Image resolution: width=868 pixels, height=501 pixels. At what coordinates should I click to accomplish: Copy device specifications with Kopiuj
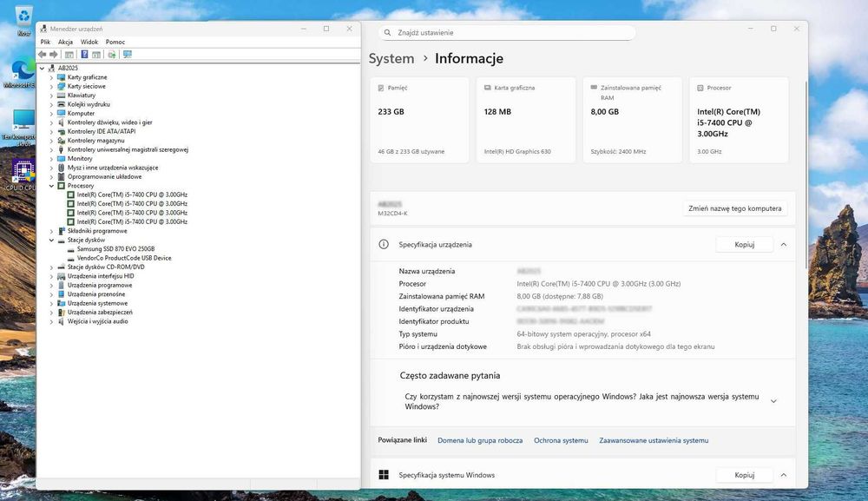(x=745, y=244)
